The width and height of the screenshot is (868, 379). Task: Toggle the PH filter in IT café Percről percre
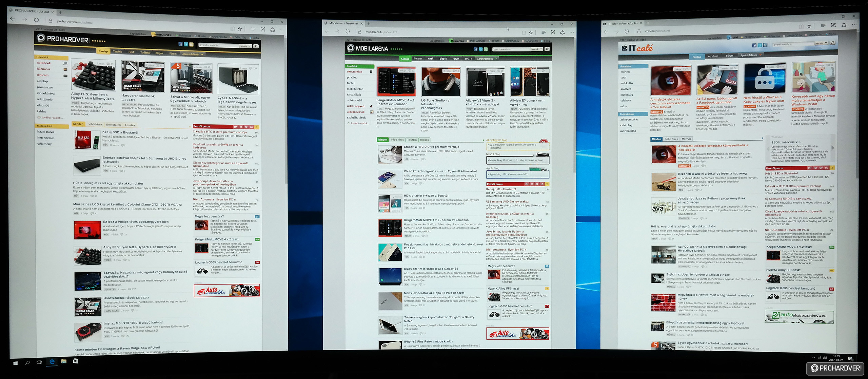[810, 168]
